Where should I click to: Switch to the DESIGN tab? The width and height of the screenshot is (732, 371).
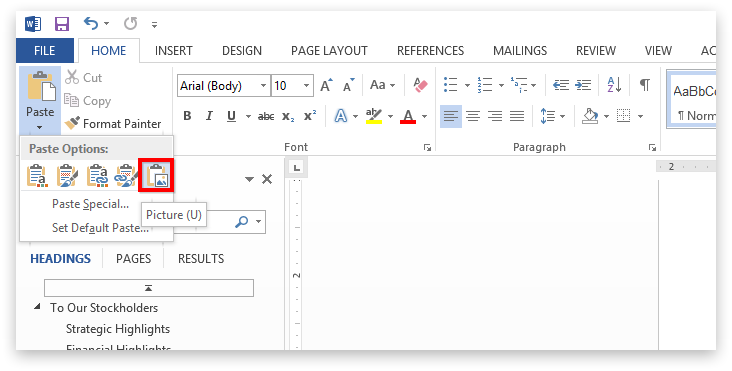242,50
